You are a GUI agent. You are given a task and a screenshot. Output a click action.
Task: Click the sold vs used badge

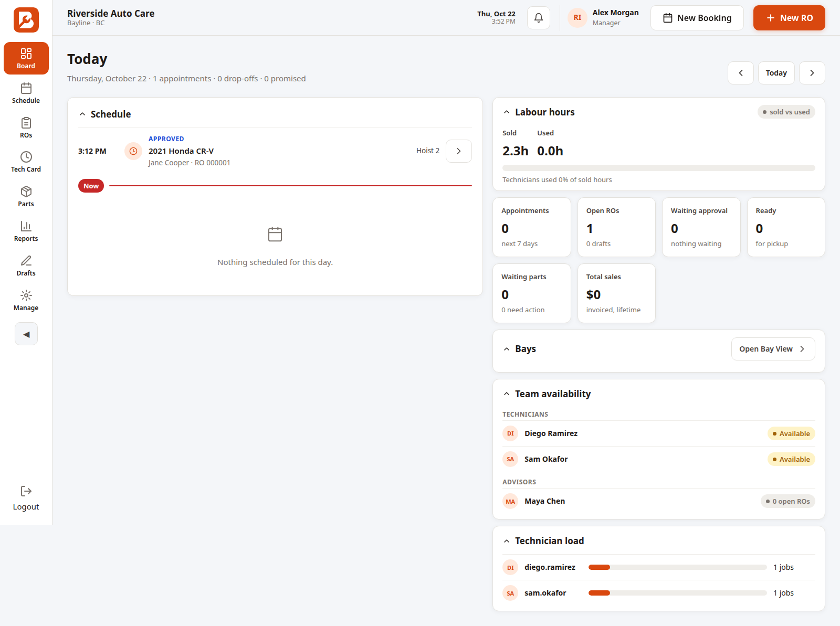point(786,112)
